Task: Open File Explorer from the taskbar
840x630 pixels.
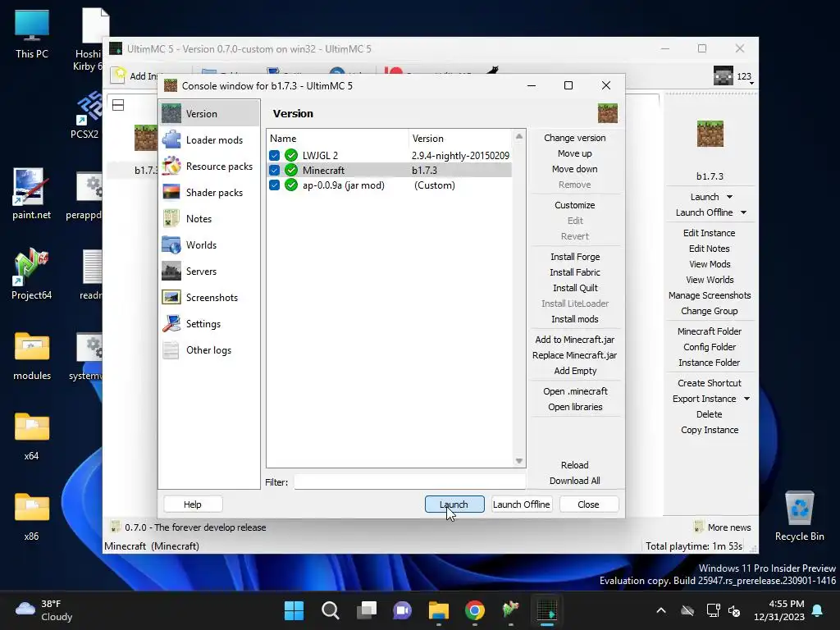Action: click(x=438, y=610)
